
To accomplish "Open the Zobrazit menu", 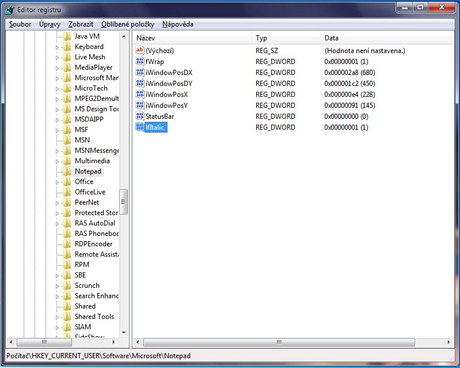I will click(81, 24).
